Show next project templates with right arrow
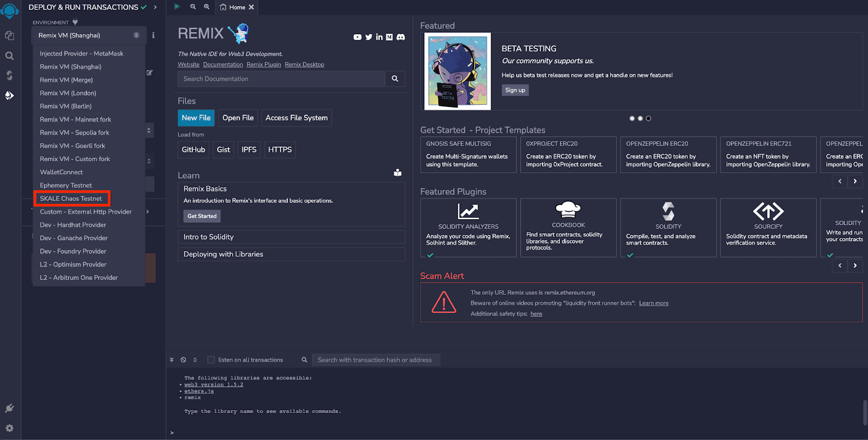The height and width of the screenshot is (440, 868). [855, 181]
